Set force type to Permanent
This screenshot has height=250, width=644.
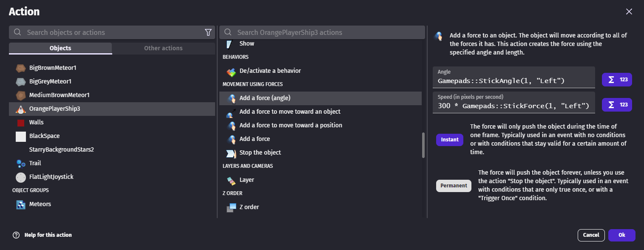tap(454, 186)
